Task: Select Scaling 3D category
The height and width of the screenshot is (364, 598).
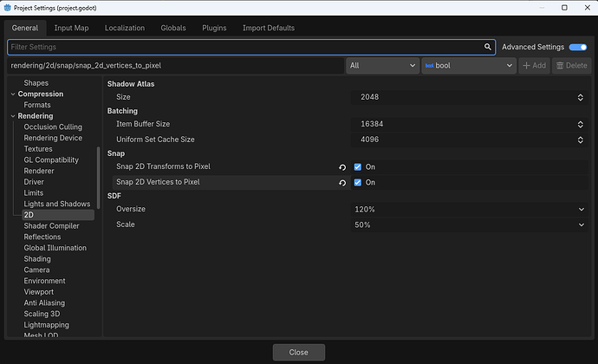Action: pyautogui.click(x=42, y=314)
